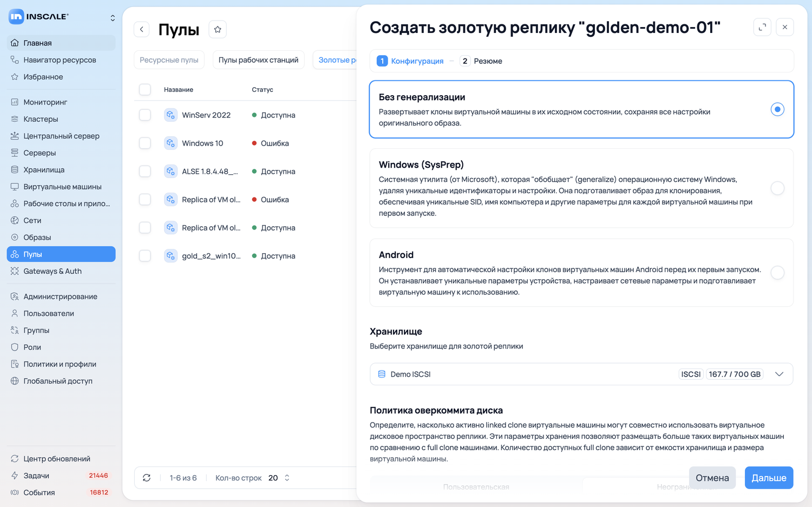The image size is (812, 507).
Task: Open Хранилища section in sidebar
Action: click(61, 170)
